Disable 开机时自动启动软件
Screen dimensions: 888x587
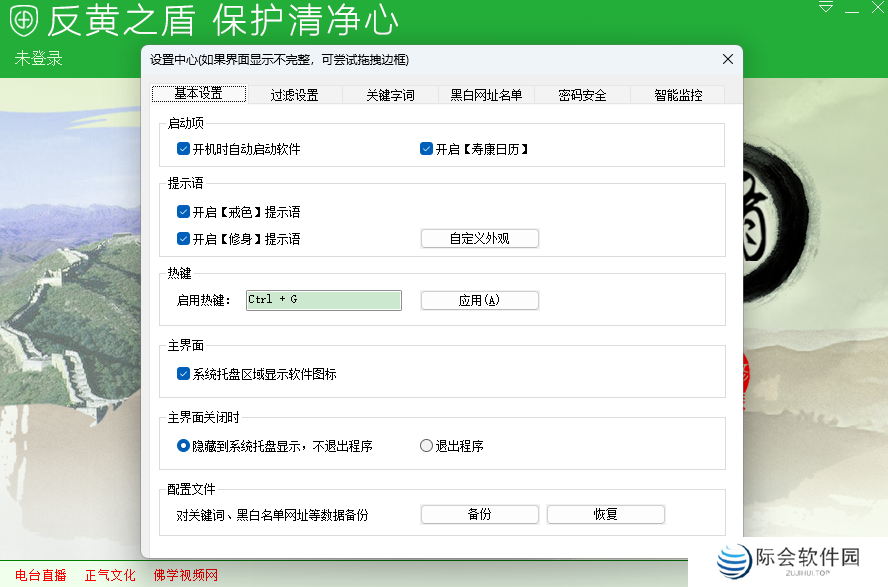[183, 148]
